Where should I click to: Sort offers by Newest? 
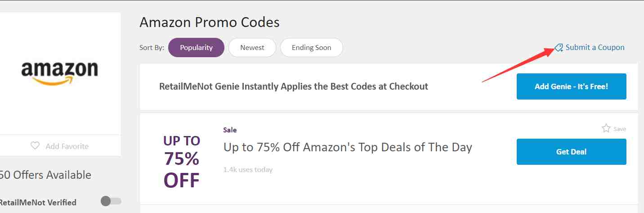tap(252, 47)
